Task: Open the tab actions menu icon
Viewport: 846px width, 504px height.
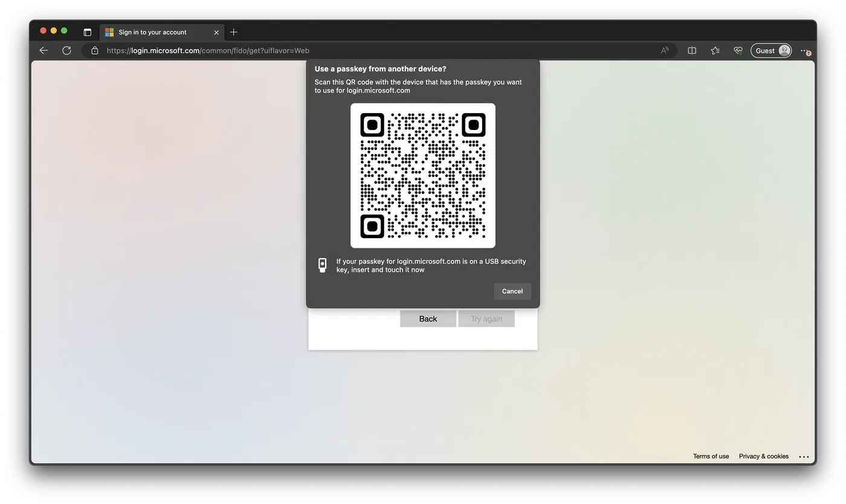Action: point(87,32)
